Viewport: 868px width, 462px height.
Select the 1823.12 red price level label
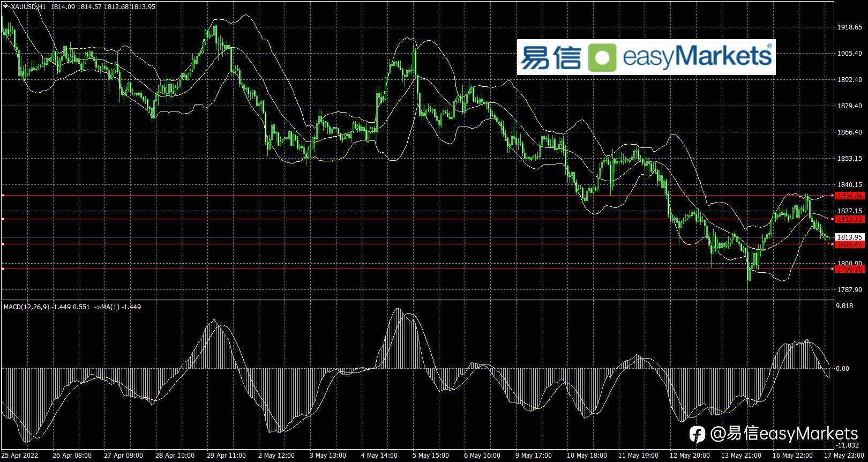click(x=850, y=220)
